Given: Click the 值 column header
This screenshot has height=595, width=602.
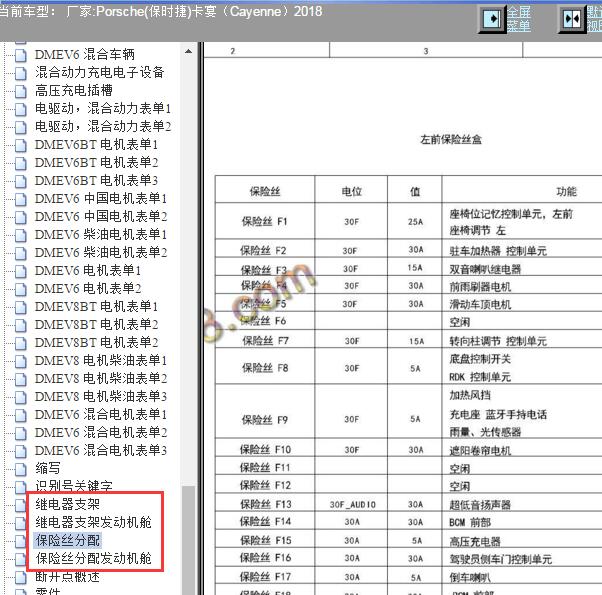Looking at the screenshot, I should coord(415,191).
